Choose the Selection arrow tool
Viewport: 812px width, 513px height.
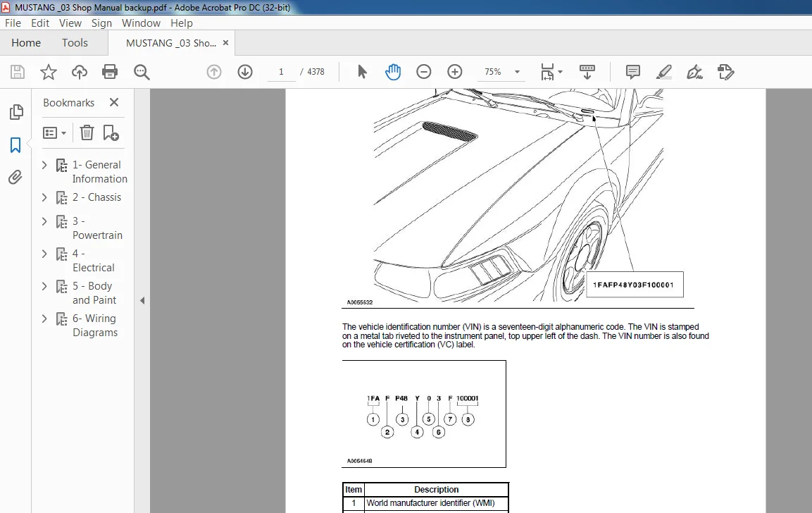pos(362,71)
